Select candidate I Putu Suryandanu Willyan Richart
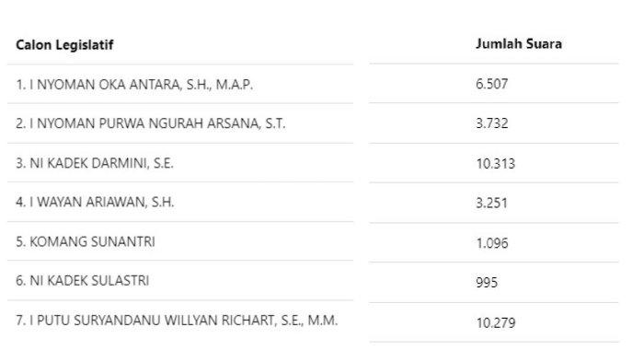 [x=177, y=320]
